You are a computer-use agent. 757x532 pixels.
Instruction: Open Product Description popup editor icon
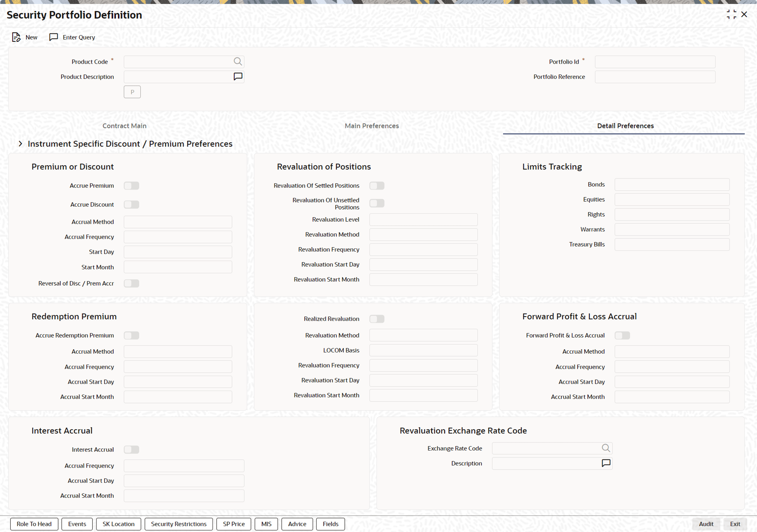point(238,77)
